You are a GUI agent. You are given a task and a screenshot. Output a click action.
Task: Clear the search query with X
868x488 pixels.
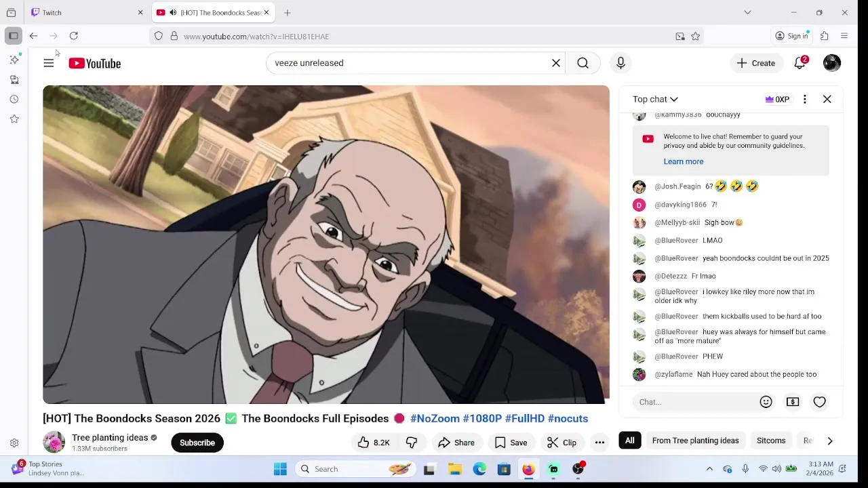click(x=556, y=63)
